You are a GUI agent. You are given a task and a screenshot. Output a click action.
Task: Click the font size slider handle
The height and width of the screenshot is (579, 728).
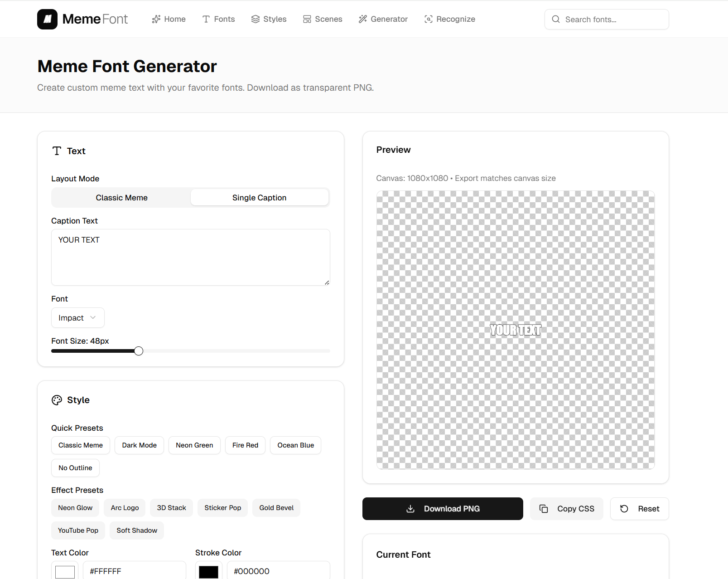click(x=139, y=351)
